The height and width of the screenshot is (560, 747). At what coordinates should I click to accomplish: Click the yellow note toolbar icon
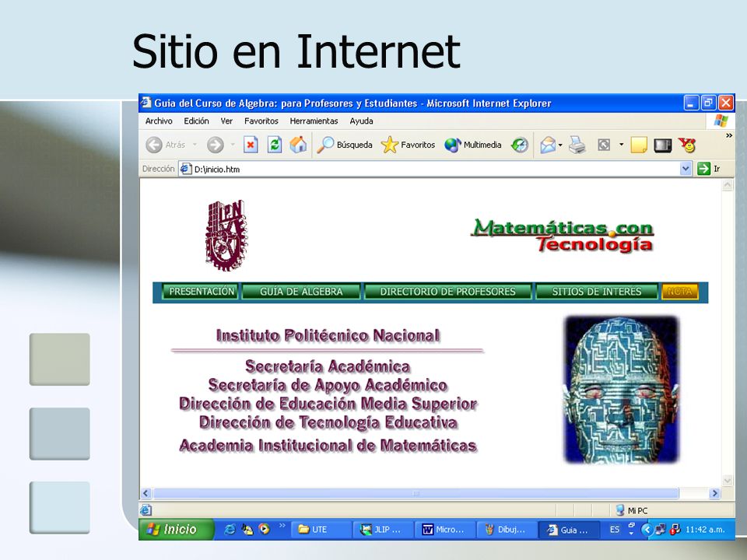point(639,145)
